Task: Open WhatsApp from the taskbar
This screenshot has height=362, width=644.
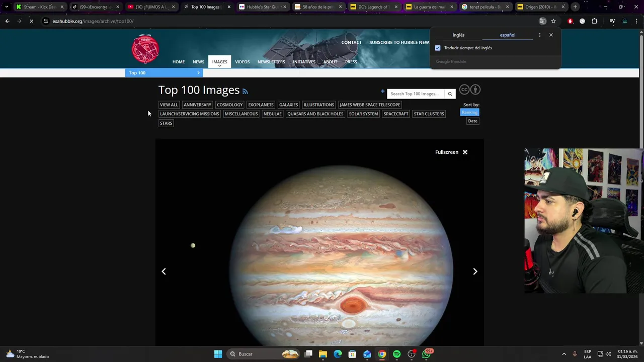Action: click(x=427, y=354)
